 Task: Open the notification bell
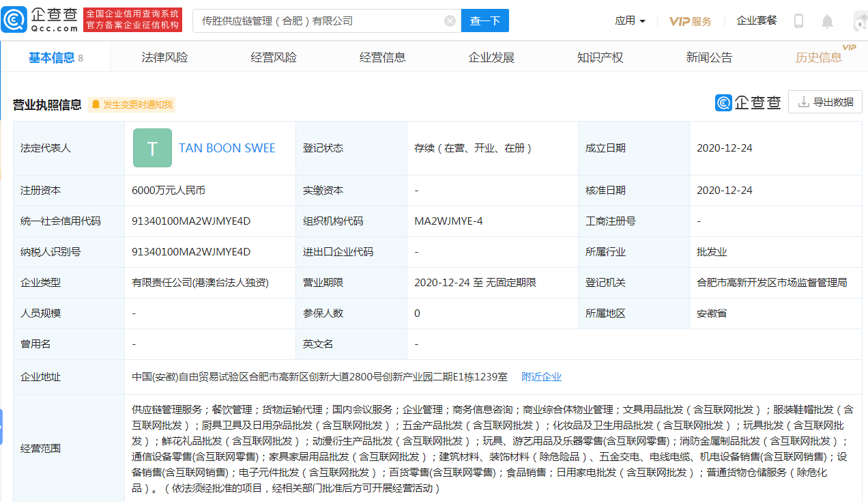tap(827, 21)
